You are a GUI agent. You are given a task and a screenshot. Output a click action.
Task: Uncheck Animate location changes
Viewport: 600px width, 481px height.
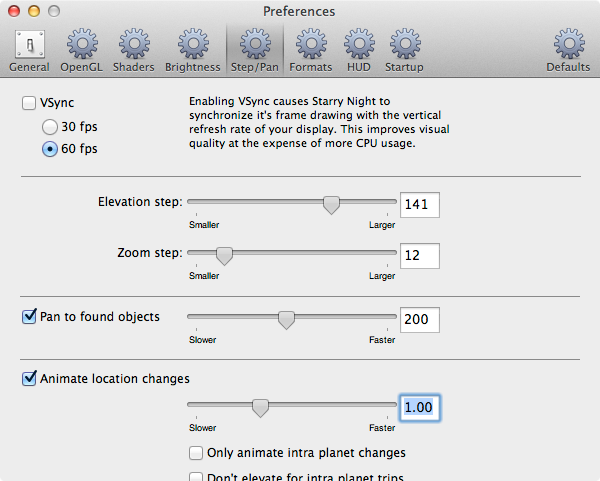[x=28, y=379]
